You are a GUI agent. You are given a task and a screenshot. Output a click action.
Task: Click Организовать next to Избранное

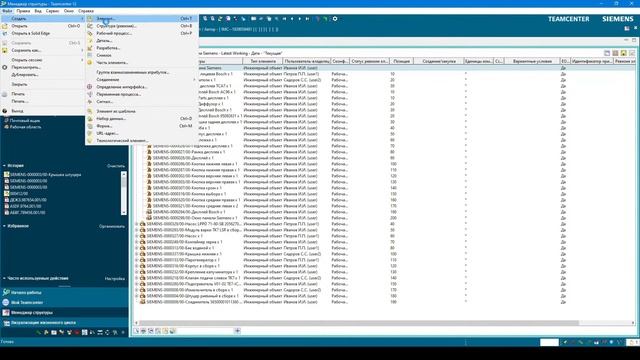(112, 226)
